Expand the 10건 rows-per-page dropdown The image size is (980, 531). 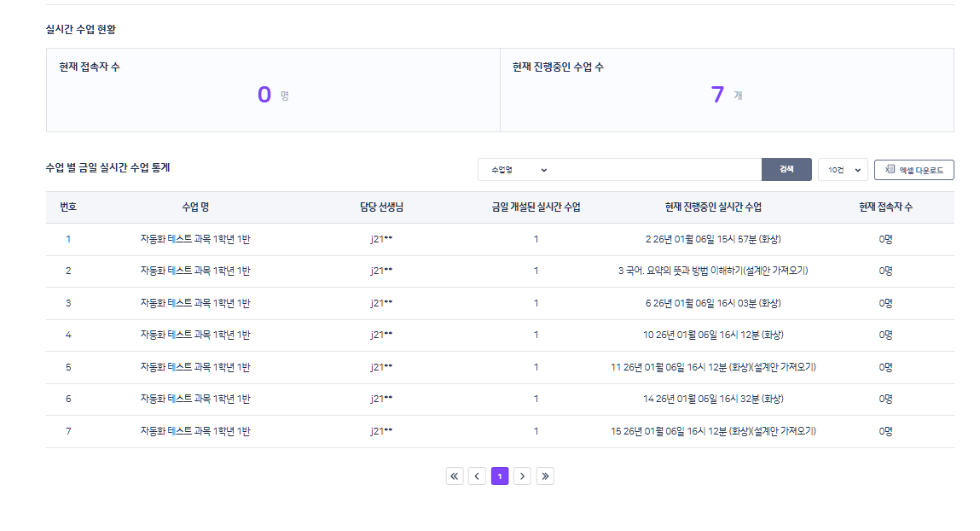[843, 170]
